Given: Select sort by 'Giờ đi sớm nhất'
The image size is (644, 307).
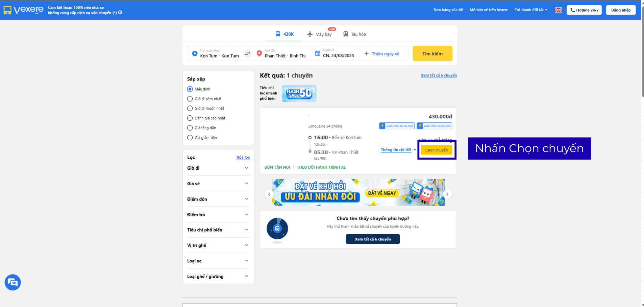Looking at the screenshot, I should (190, 99).
